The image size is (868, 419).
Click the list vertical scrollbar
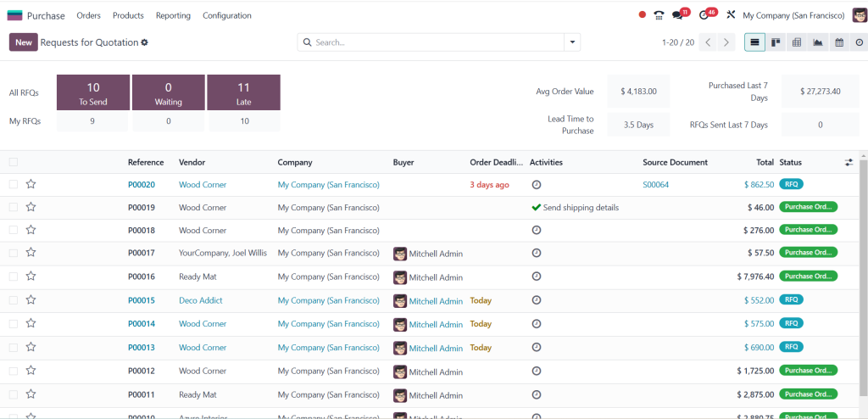(863, 277)
